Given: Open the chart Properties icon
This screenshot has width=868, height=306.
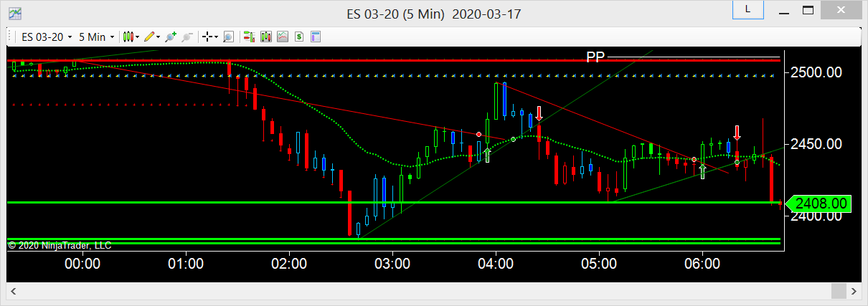Looking at the screenshot, I should 316,37.
